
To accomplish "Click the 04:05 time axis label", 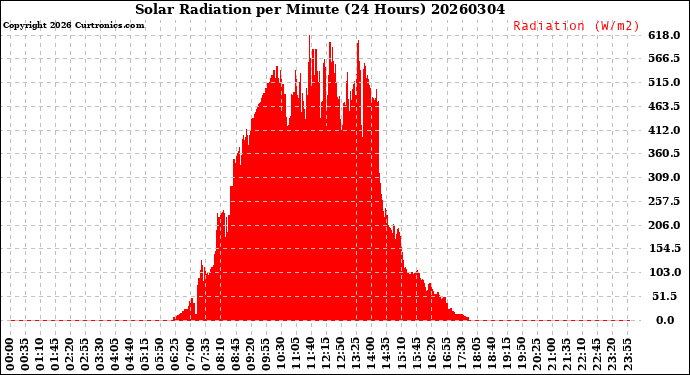I will point(115,355).
